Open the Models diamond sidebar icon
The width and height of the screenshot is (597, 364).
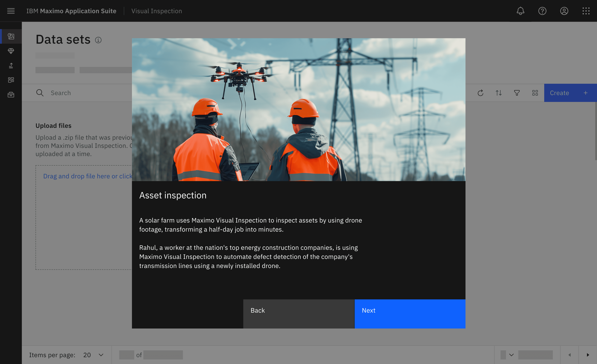[x=11, y=51]
